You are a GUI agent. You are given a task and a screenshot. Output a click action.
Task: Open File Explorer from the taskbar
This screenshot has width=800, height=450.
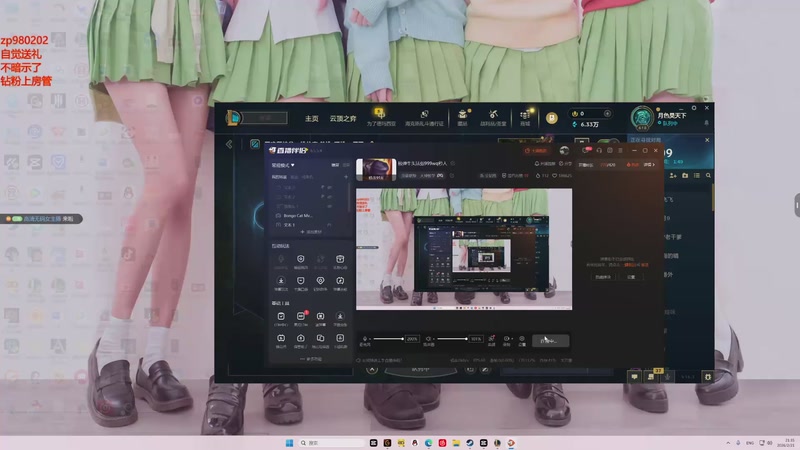tap(456, 442)
